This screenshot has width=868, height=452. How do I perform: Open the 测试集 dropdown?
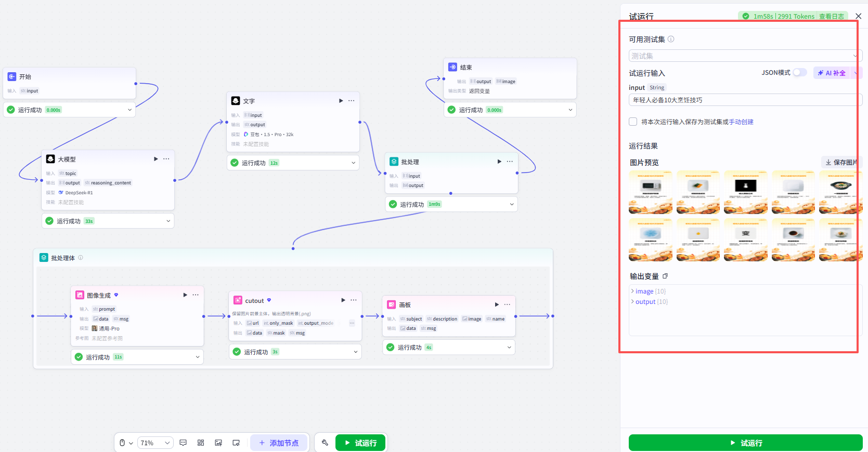745,56
